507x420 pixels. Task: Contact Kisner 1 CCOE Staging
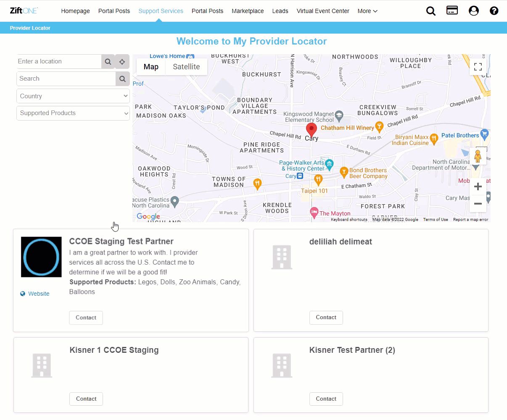pyautogui.click(x=86, y=399)
